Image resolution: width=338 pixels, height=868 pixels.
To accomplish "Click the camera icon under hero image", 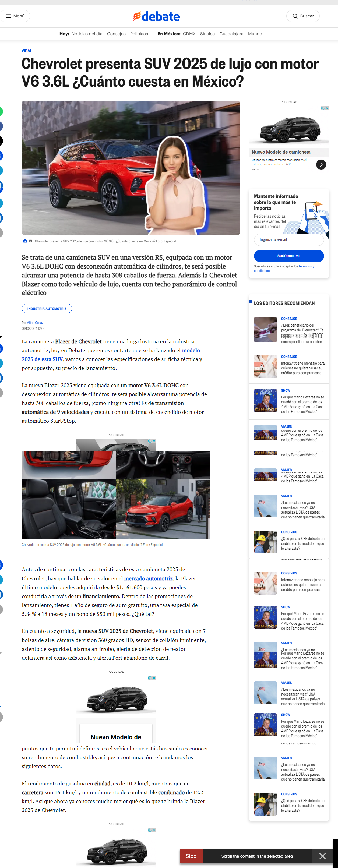I will [25, 241].
